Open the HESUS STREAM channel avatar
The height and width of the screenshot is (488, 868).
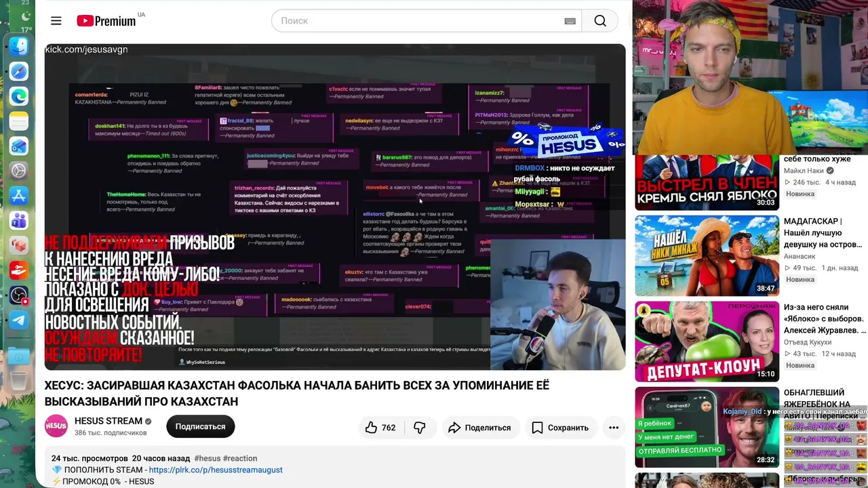click(56, 426)
